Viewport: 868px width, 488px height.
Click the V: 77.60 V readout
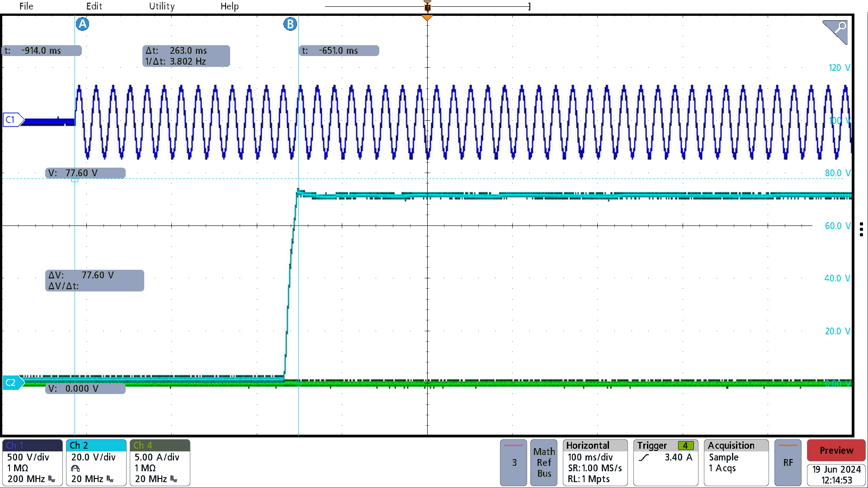[85, 173]
